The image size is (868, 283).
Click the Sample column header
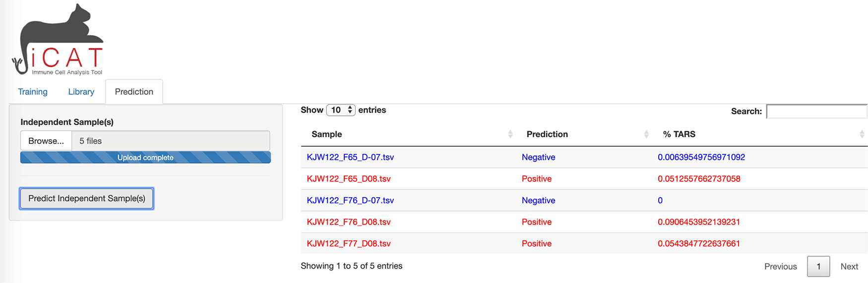coord(327,134)
